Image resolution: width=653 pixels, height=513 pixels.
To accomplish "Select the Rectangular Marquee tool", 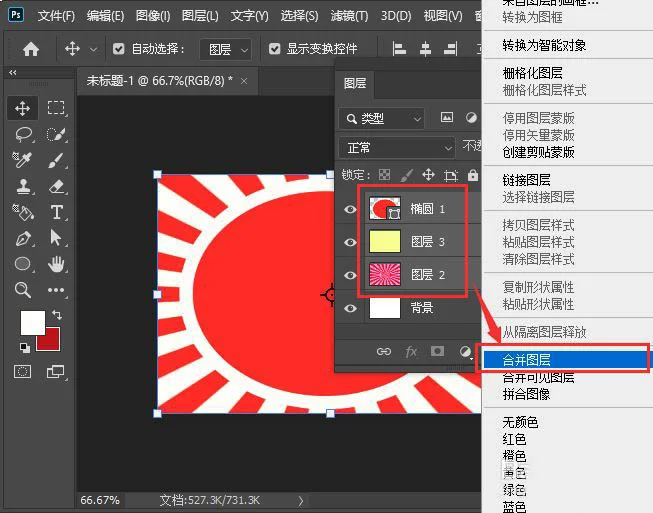I will coord(56,108).
